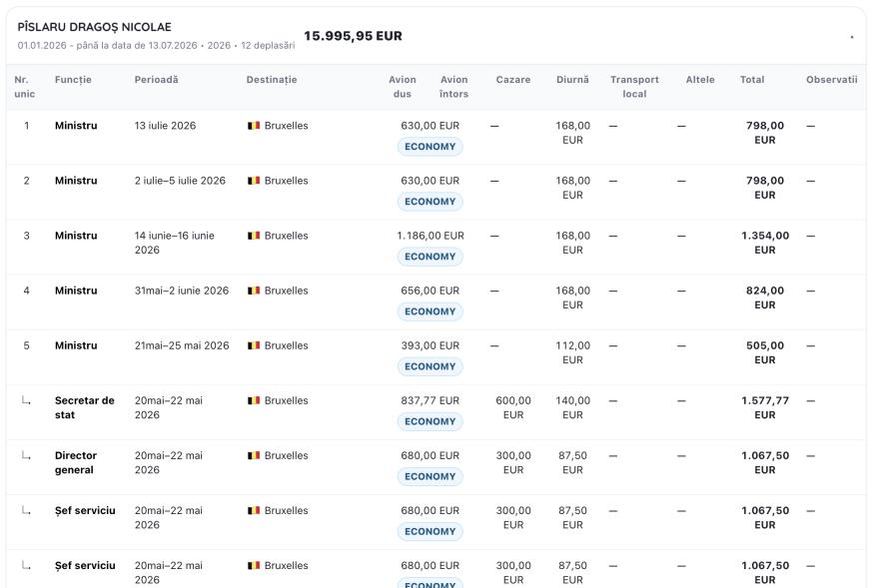Viewport: 869px width, 588px height.
Task: Click the Observatii column header
Action: point(831,80)
